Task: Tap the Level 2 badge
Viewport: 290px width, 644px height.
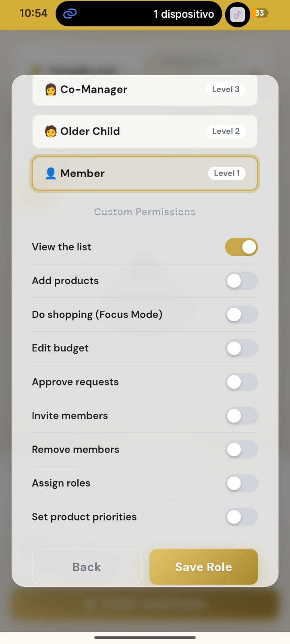Action: click(x=226, y=131)
